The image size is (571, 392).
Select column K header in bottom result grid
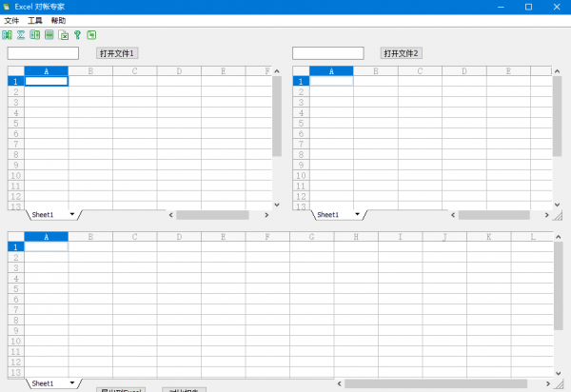(x=489, y=237)
